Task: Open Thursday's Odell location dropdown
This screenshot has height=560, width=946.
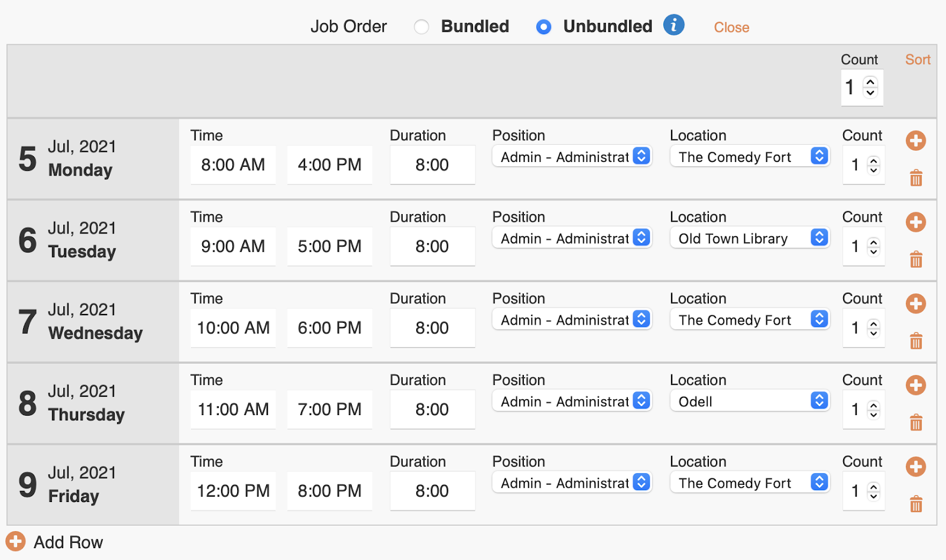Action: (750, 401)
